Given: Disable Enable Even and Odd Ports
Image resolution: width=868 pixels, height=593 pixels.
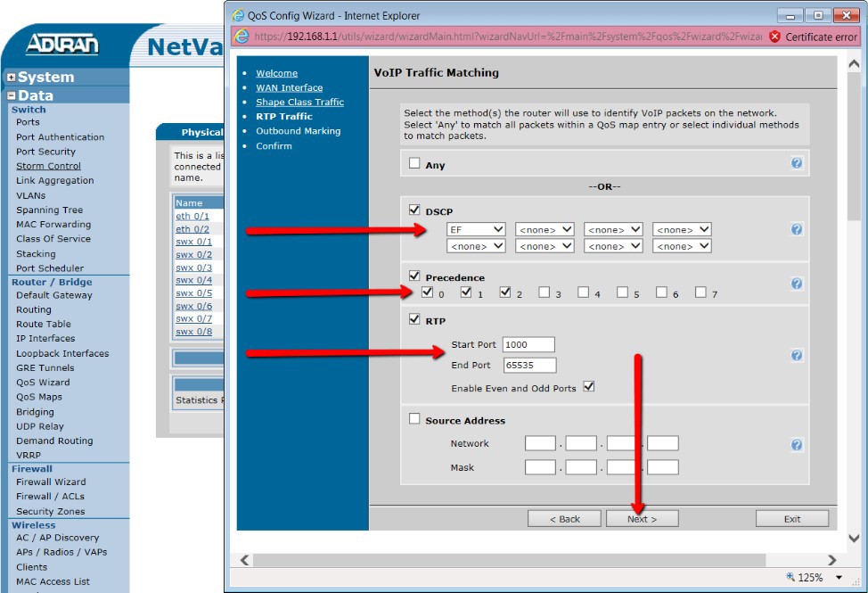Looking at the screenshot, I should click(589, 386).
